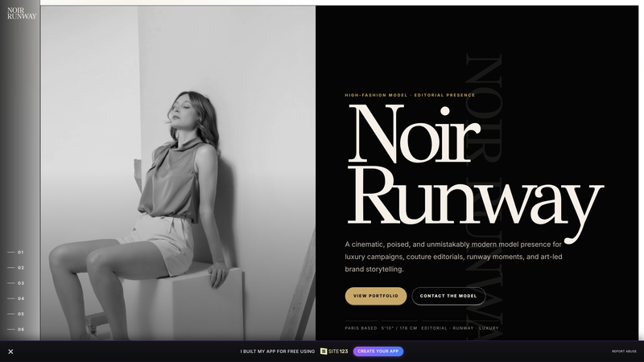The width and height of the screenshot is (644, 362).
Task: Jump to section 04 in sidebar
Action: coord(16,298)
